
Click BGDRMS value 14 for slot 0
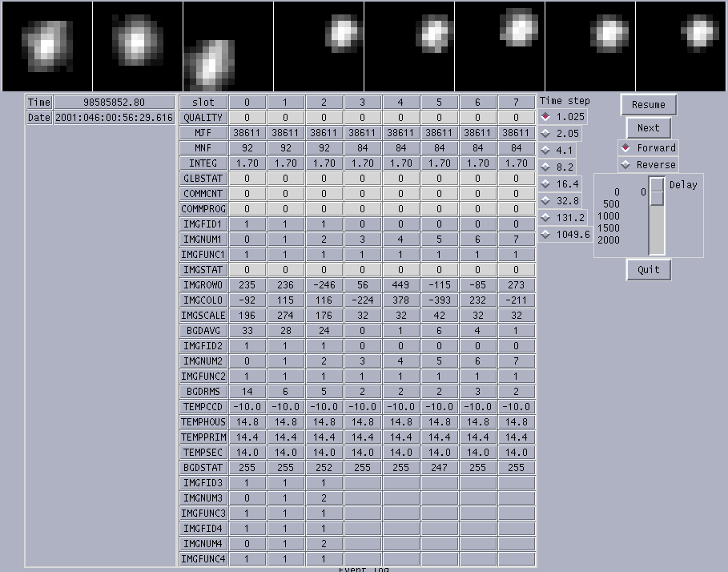(247, 392)
